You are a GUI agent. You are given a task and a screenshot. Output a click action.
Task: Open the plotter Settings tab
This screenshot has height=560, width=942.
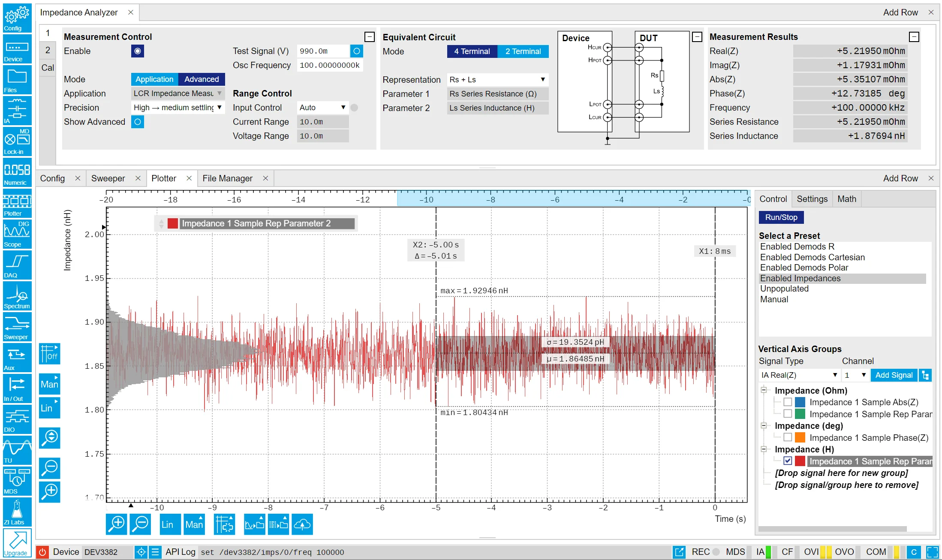(812, 199)
